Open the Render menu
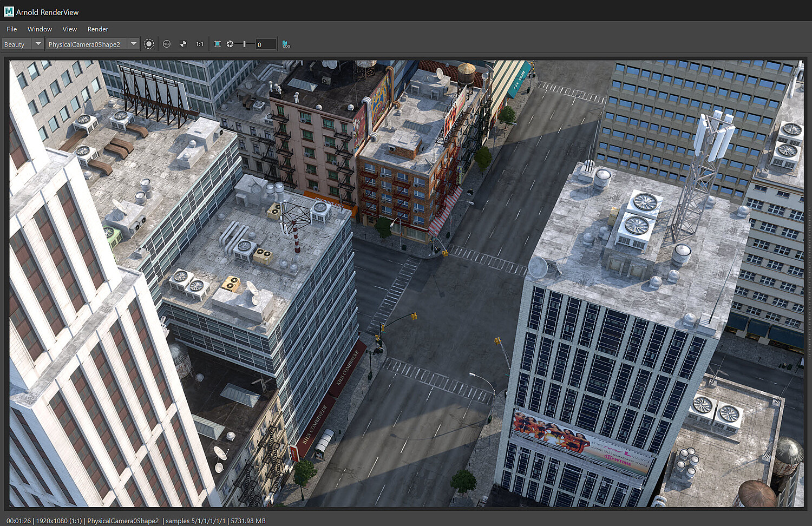This screenshot has width=812, height=526. point(97,29)
